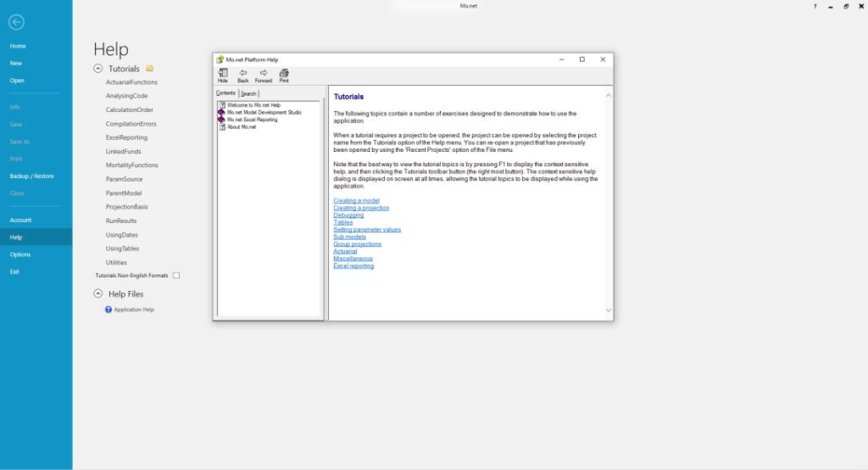The image size is (868, 470).
Task: Open the ExcelReporting tutorial
Action: point(127,137)
